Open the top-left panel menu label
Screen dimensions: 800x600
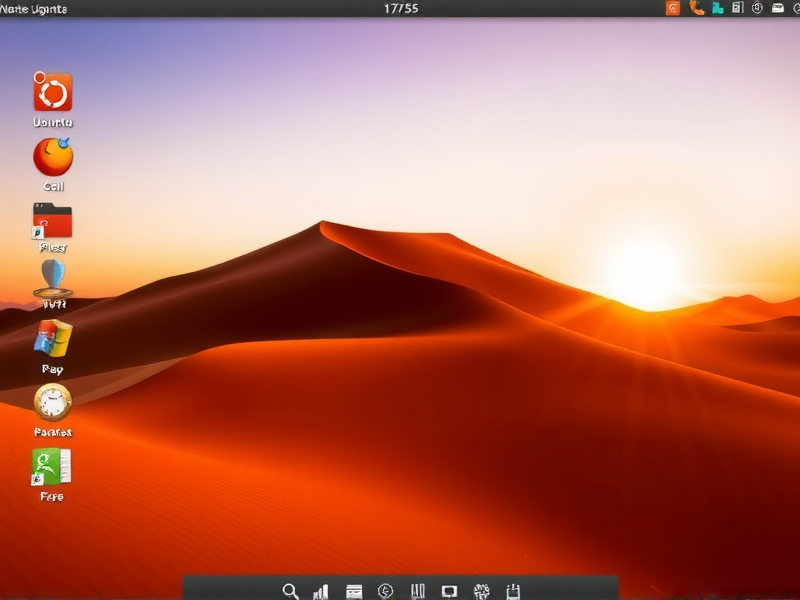[x=34, y=9]
